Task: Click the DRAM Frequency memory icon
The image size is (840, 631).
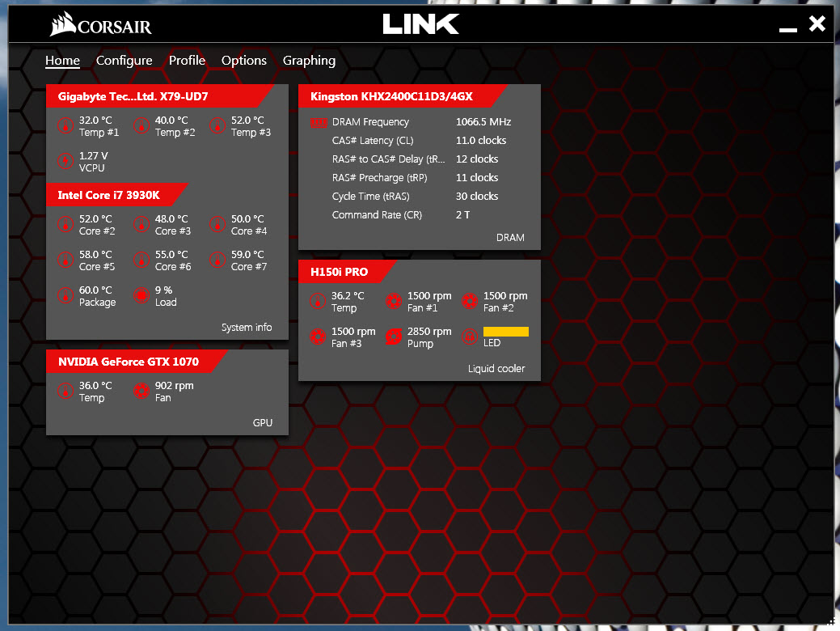Action: 319,123
